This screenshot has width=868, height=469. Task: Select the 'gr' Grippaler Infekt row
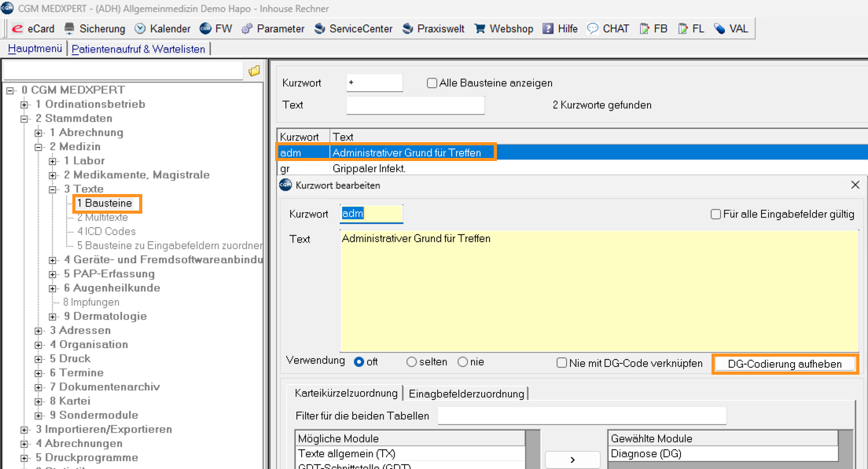tap(370, 168)
